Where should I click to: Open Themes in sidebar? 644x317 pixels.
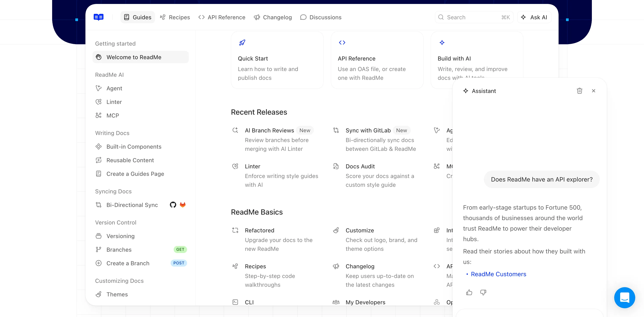(140, 294)
